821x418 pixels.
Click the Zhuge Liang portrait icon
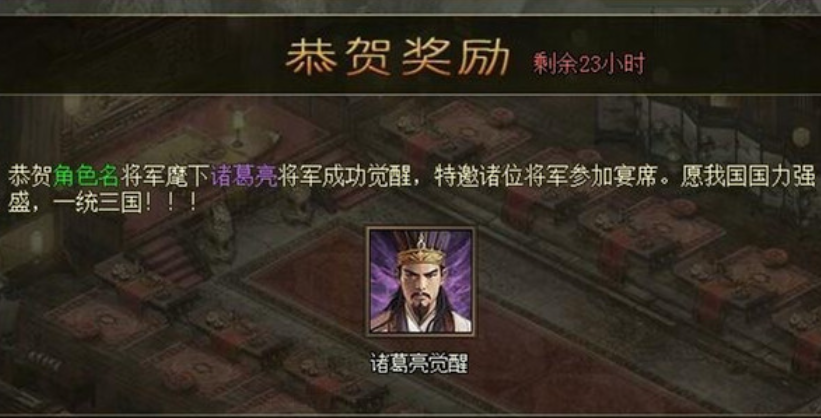click(420, 281)
